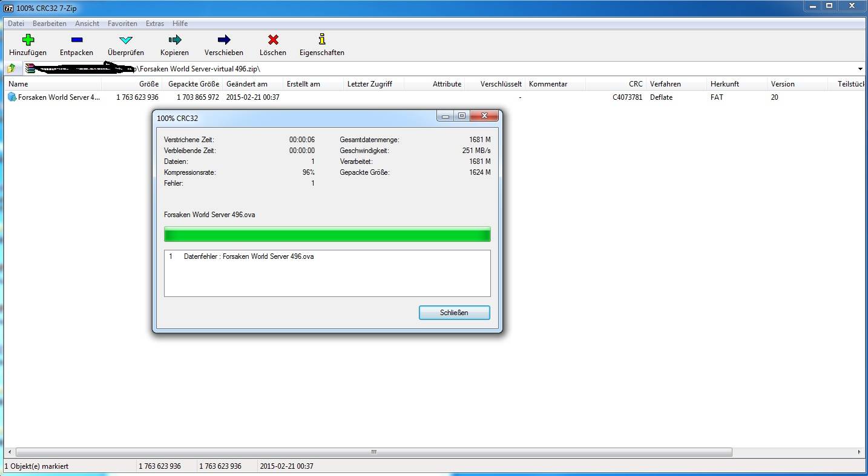
Task: Click the Löschen red X icon
Action: click(x=273, y=40)
